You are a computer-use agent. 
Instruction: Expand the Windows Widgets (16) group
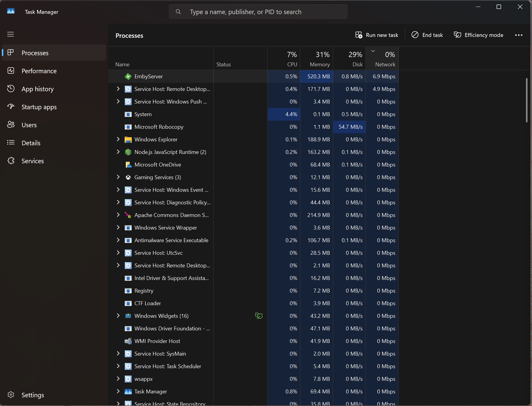(118, 316)
